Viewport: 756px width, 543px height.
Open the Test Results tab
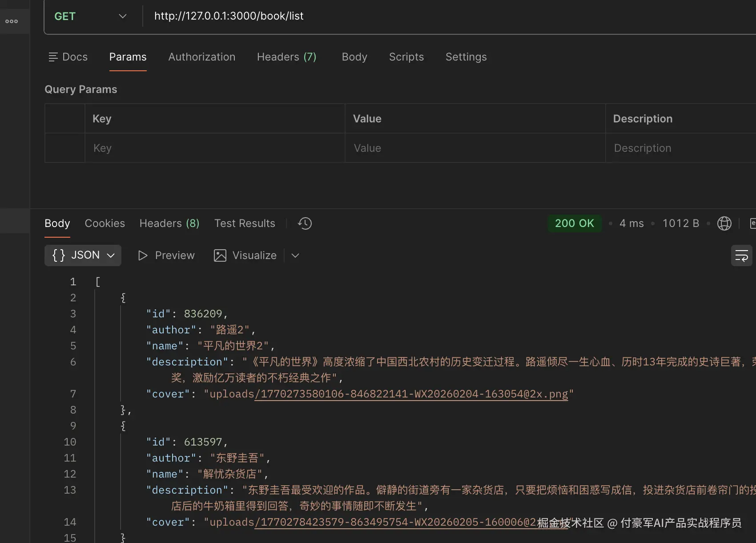(x=245, y=223)
